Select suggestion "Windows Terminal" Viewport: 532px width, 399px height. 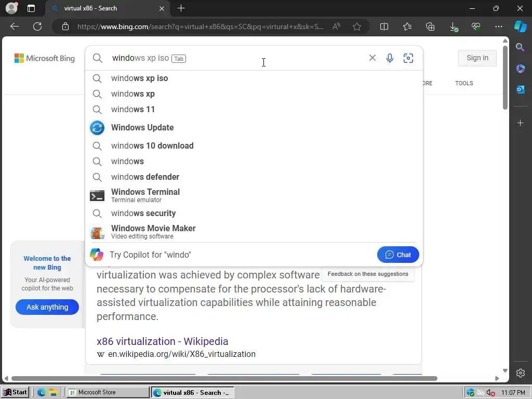tap(254, 195)
